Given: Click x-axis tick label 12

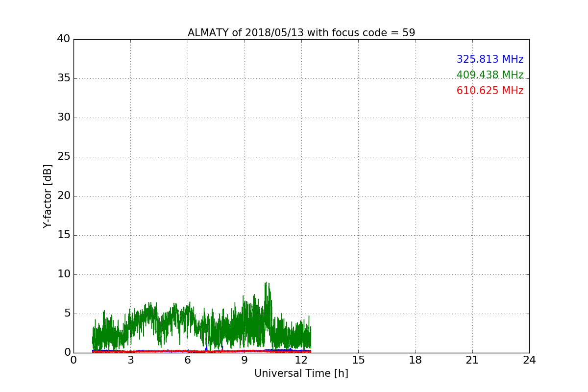Looking at the screenshot, I should 301,360.
